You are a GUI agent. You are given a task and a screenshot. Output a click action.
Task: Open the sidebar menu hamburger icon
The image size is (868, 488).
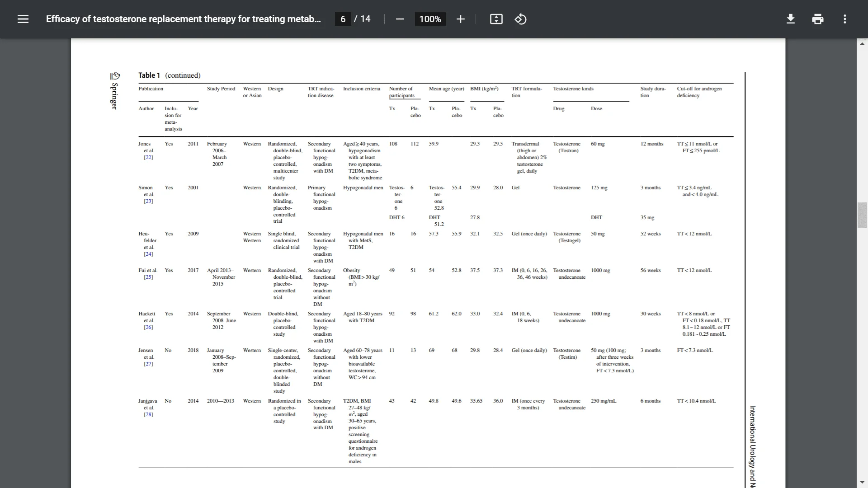point(23,19)
